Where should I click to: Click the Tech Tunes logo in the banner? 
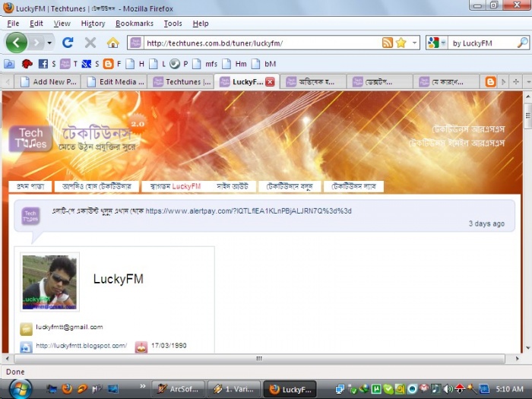click(30, 138)
